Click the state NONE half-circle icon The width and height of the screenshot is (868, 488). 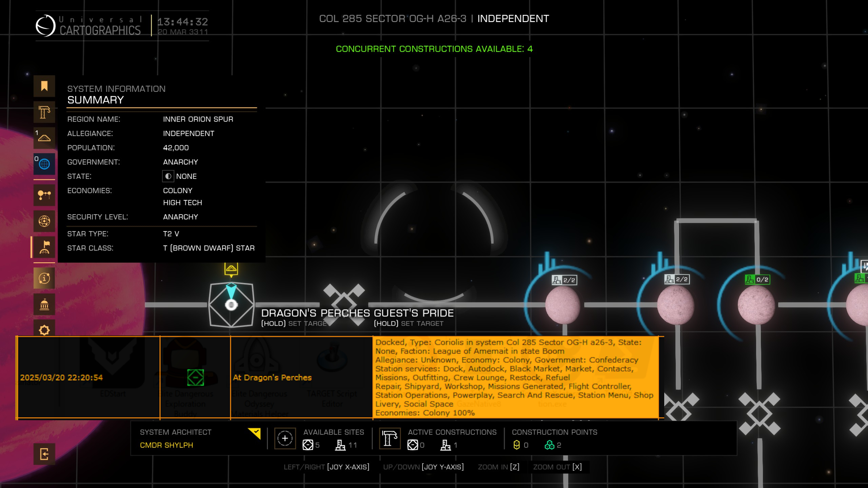tap(168, 176)
